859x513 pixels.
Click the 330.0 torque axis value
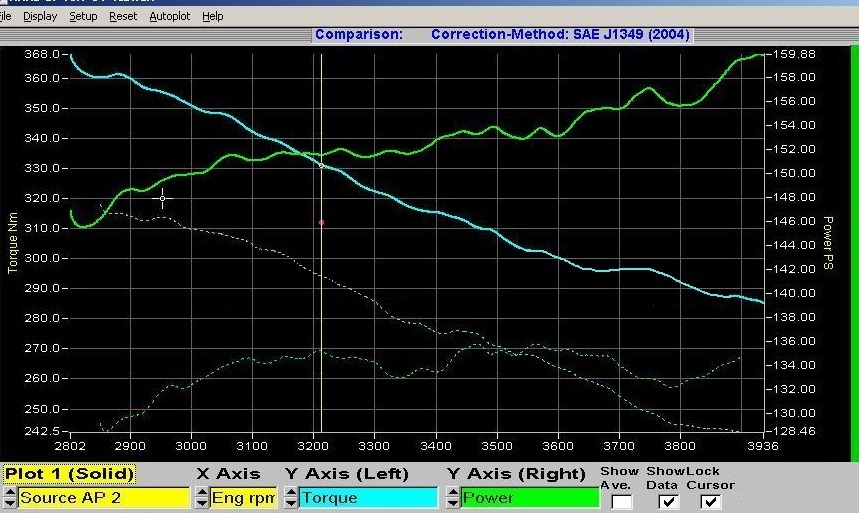[x=42, y=168]
